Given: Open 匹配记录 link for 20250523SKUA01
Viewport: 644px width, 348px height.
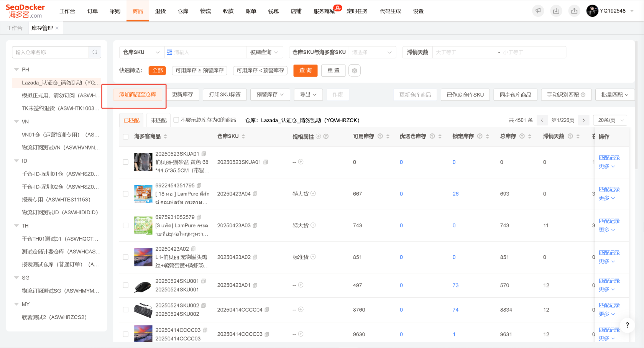Looking at the screenshot, I should pyautogui.click(x=609, y=158).
